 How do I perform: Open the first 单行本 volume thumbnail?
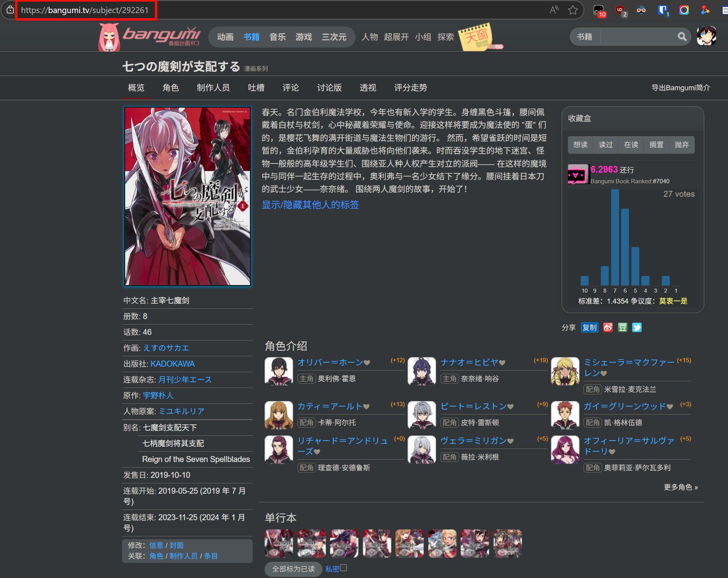[279, 544]
